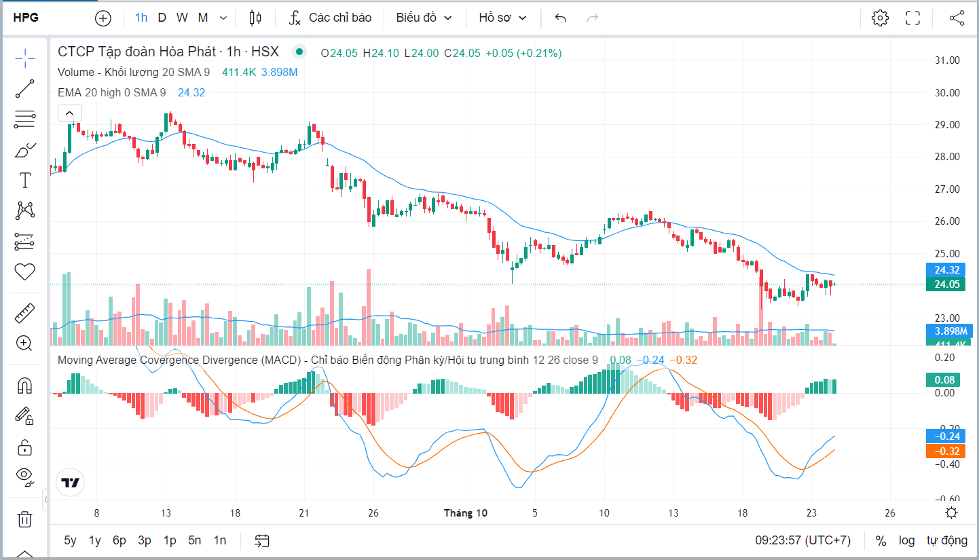Toggle hide all drawings eye icon
The width and height of the screenshot is (979, 560).
(24, 477)
